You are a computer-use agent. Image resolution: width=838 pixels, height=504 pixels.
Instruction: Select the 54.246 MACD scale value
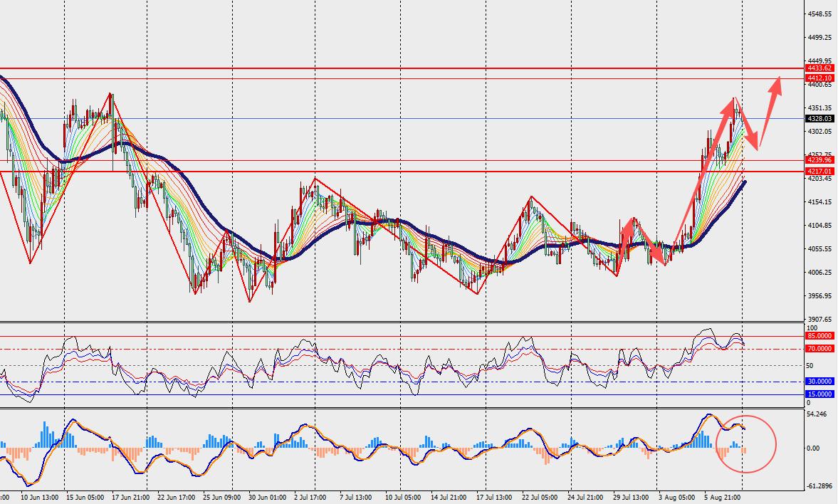pyautogui.click(x=816, y=414)
